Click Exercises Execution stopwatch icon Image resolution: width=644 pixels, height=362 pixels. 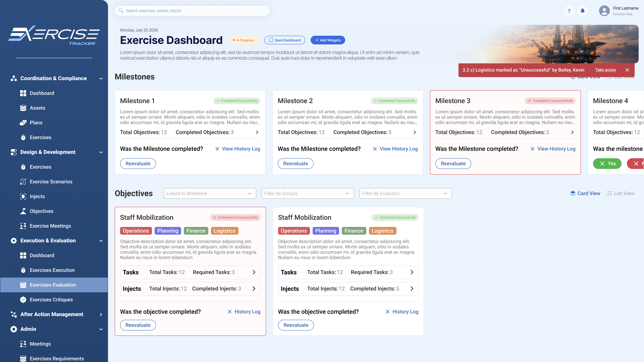pos(23,270)
